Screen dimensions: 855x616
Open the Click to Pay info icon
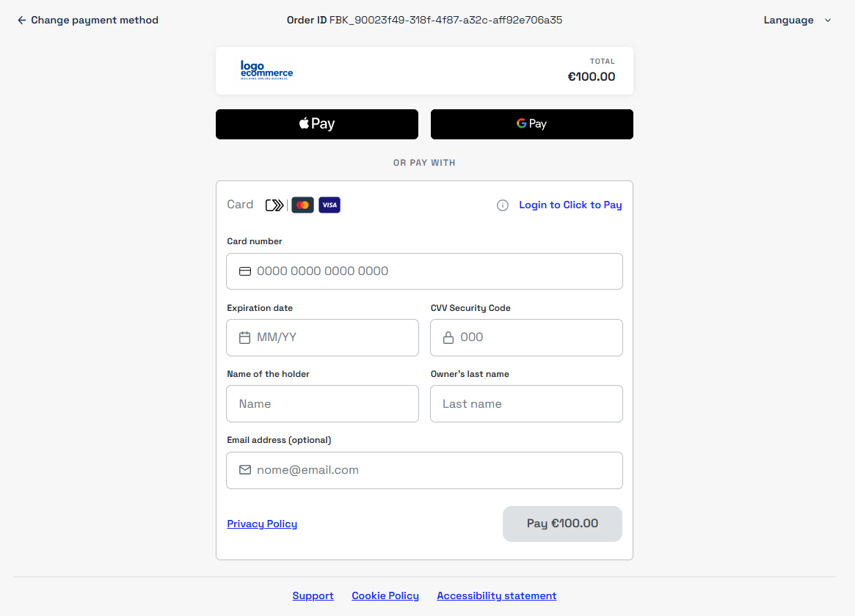502,205
